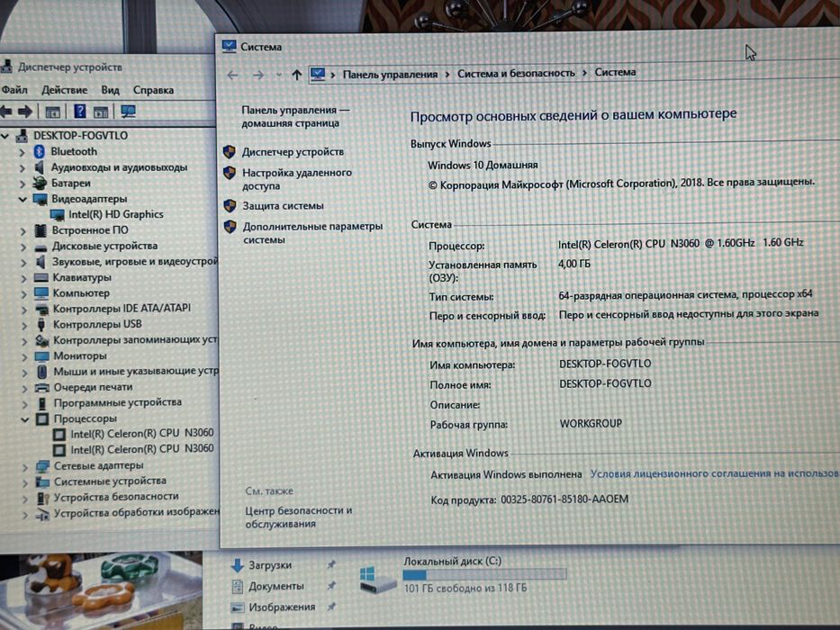
Task: Select Очереди печати printer icon
Action: tap(42, 387)
